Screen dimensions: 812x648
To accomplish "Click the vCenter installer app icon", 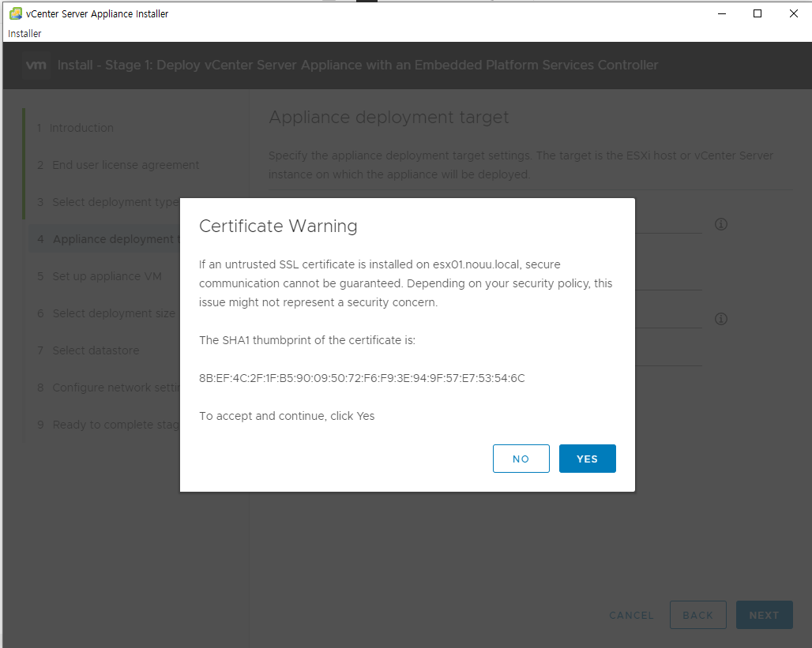I will (16, 13).
